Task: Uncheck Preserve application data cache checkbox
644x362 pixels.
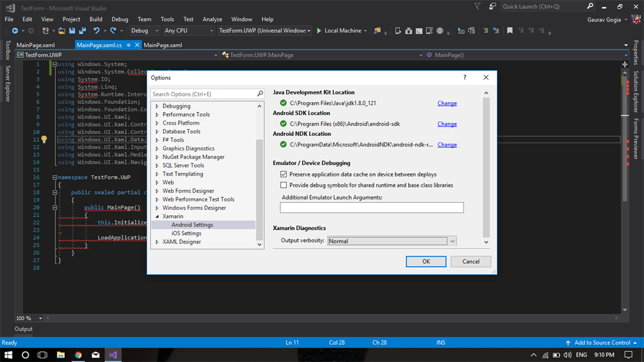Action: (284, 174)
